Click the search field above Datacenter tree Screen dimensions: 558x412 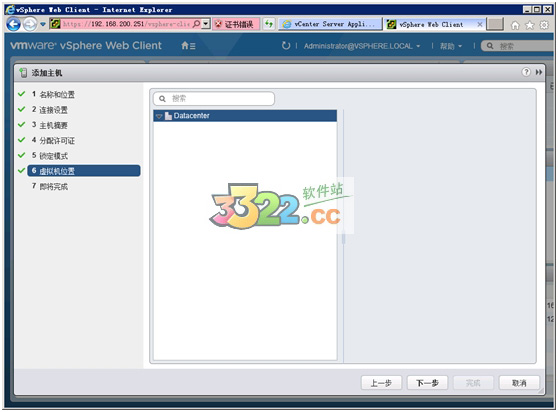[214, 99]
